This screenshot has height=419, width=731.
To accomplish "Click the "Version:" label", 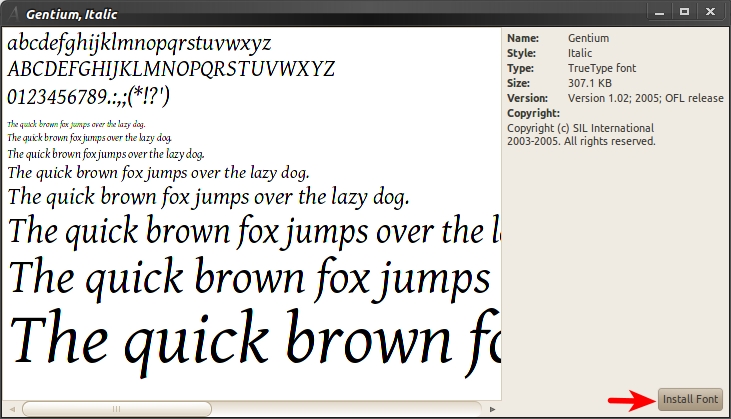I will 527,98.
